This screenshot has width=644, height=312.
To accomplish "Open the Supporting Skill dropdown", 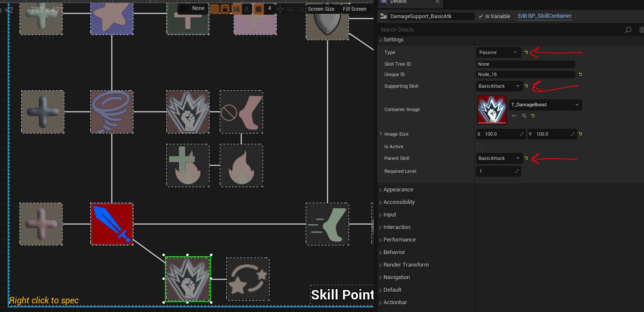I will pyautogui.click(x=499, y=86).
